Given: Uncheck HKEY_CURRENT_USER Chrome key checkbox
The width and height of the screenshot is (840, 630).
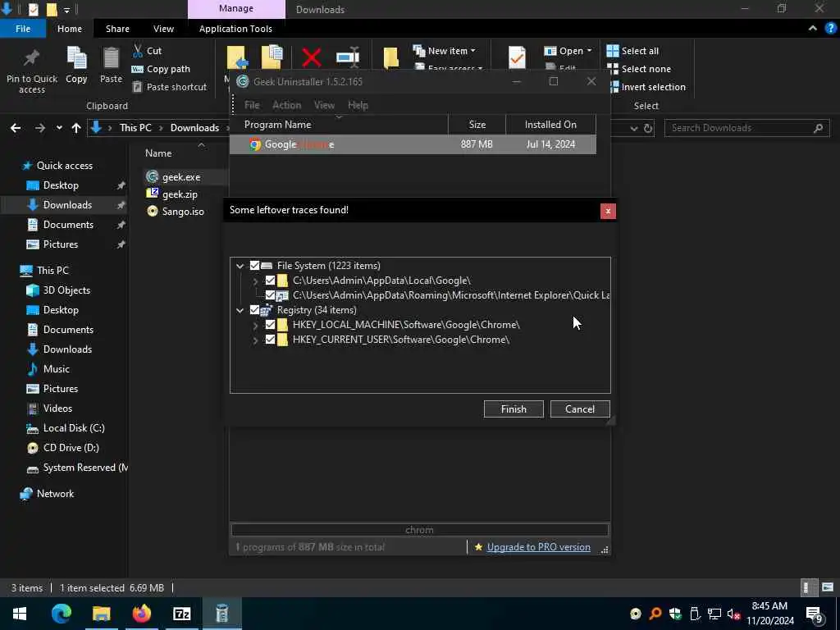Looking at the screenshot, I should [270, 340].
